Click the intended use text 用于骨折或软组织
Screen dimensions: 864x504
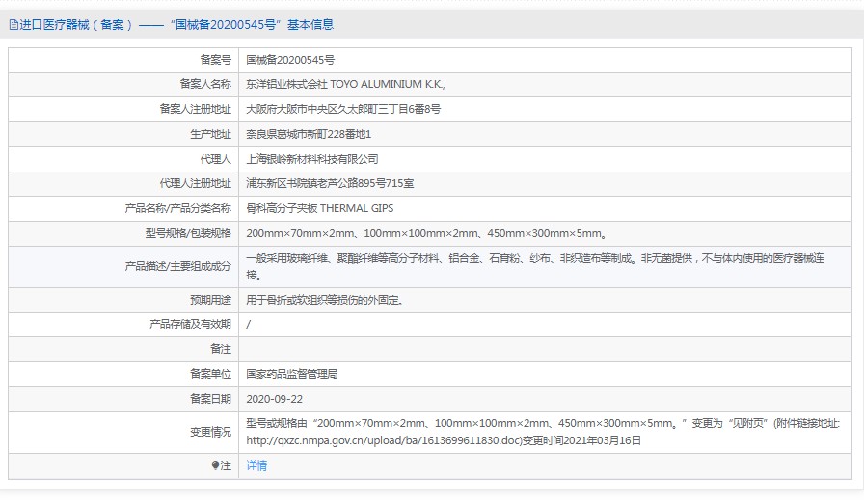[324, 300]
